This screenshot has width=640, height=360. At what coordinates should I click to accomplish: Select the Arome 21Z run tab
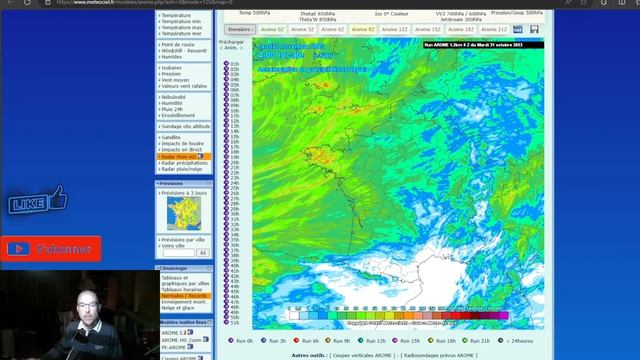point(494,29)
